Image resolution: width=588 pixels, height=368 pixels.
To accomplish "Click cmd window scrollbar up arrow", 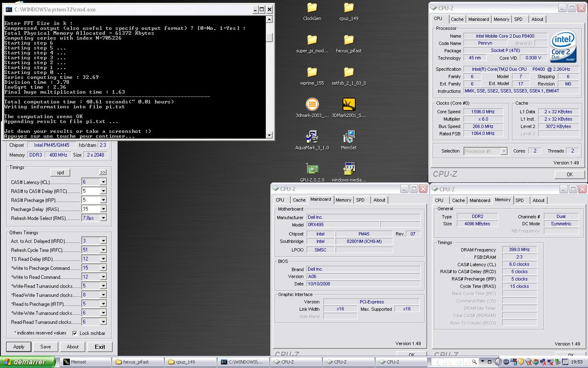I will click(x=269, y=20).
